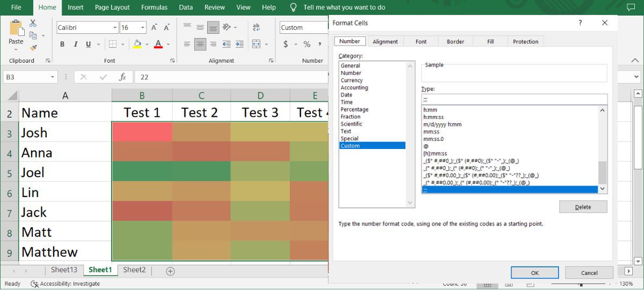This screenshot has height=291, width=644.
Task: Toggle Italic formatting
Action: pyautogui.click(x=75, y=44)
